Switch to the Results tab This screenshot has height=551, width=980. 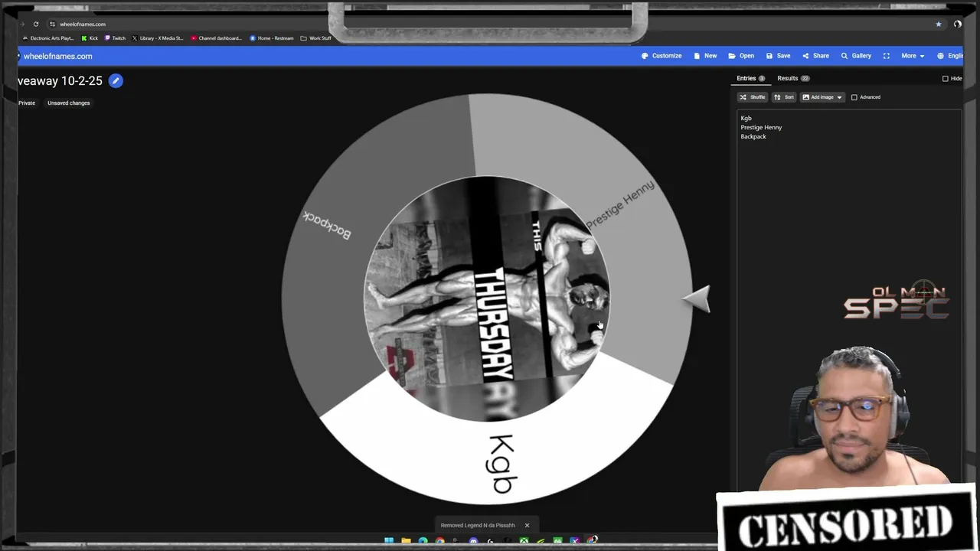(x=793, y=78)
